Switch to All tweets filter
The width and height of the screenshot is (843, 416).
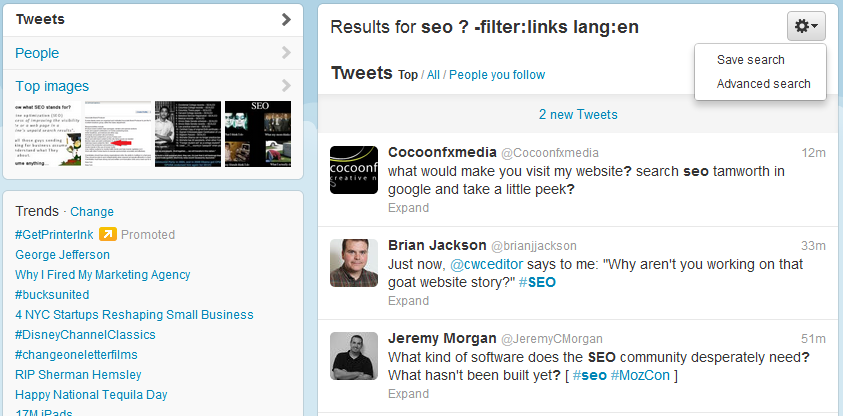[x=433, y=75]
